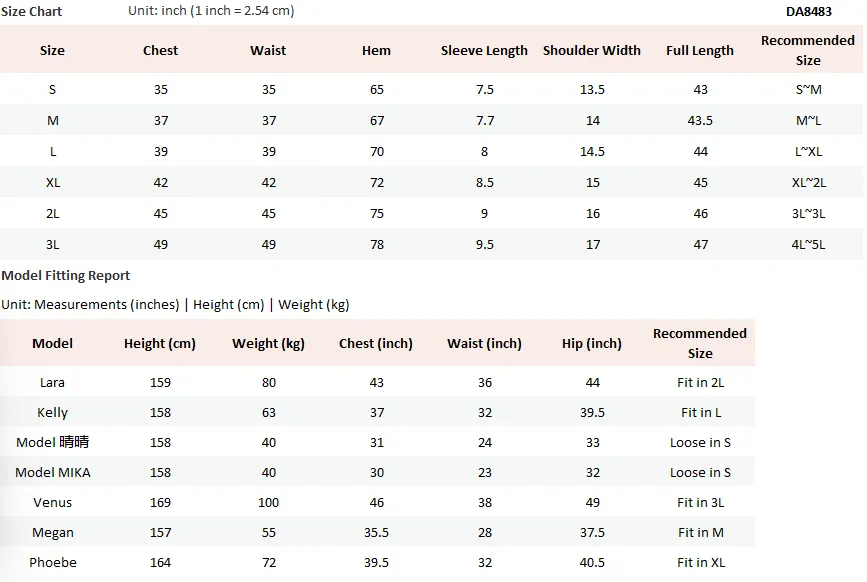Click the product code DA8483
This screenshot has width=867, height=582.
click(x=808, y=12)
